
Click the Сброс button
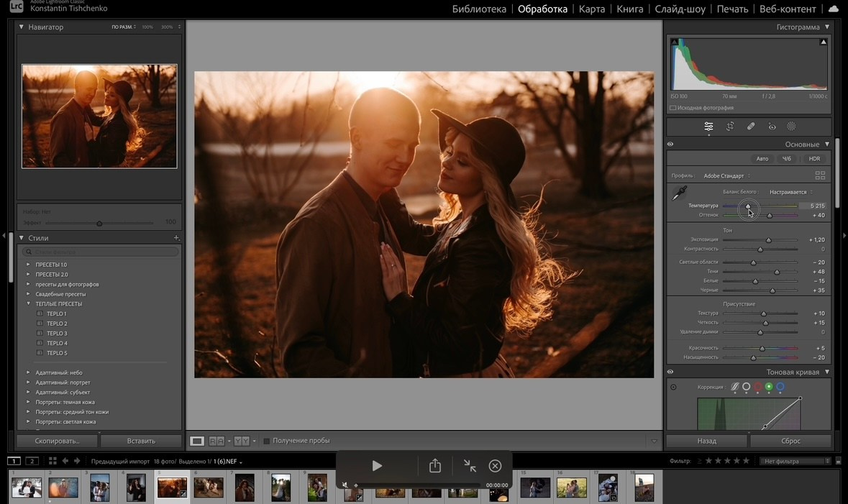coord(790,441)
